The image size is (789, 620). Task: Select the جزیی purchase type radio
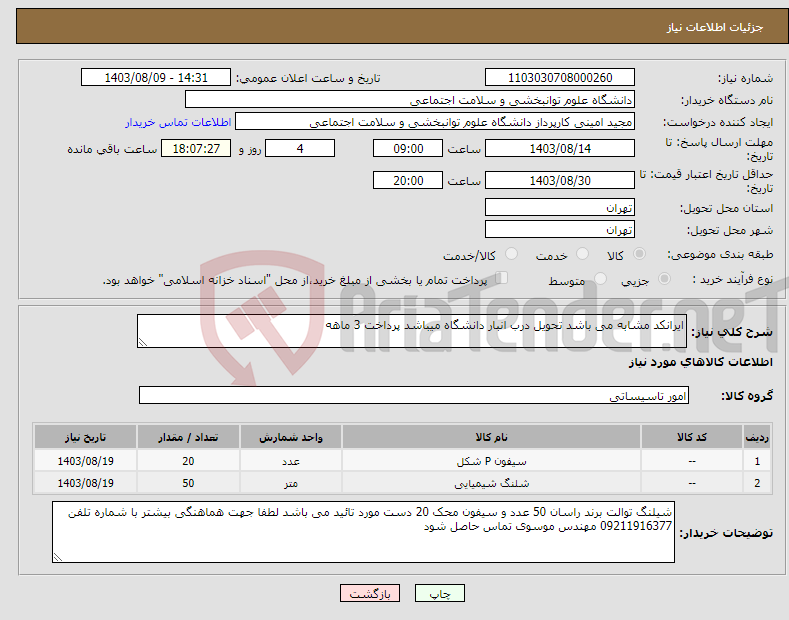(664, 278)
